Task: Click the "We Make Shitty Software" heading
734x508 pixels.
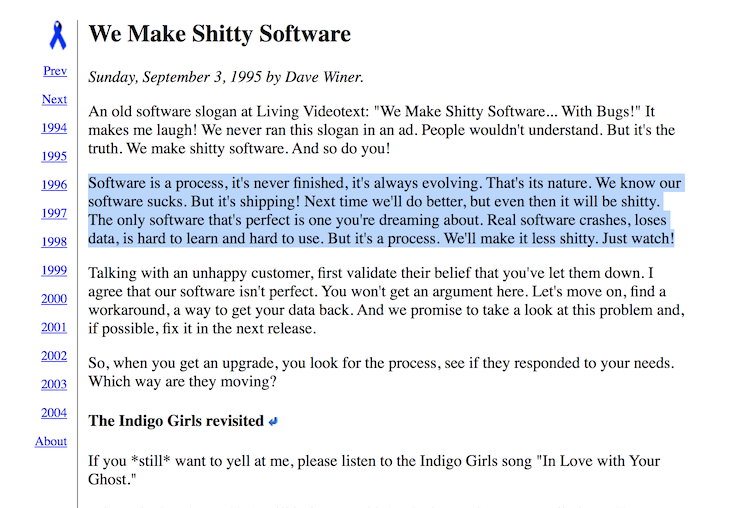Action: 220,34
